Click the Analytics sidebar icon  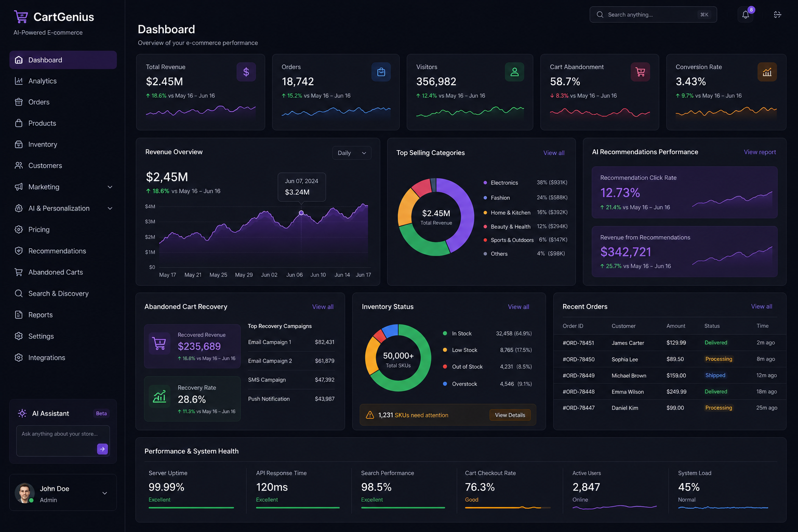click(x=19, y=81)
